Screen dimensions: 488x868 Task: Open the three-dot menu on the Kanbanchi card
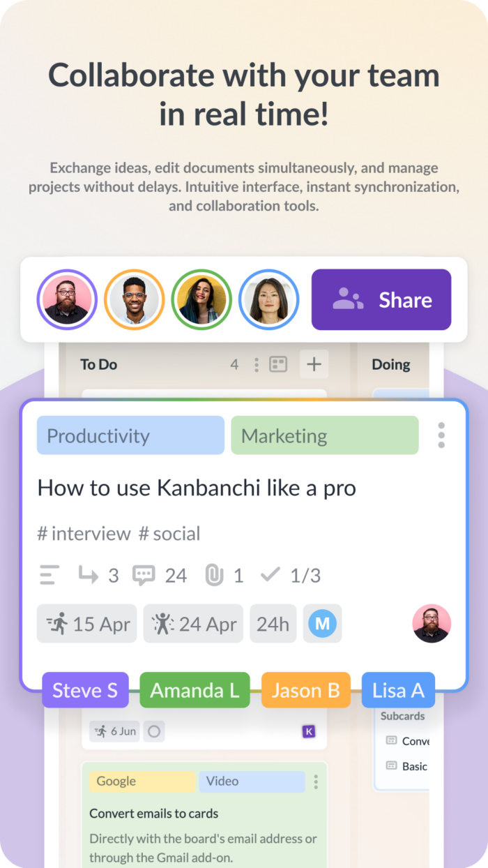pyautogui.click(x=441, y=435)
